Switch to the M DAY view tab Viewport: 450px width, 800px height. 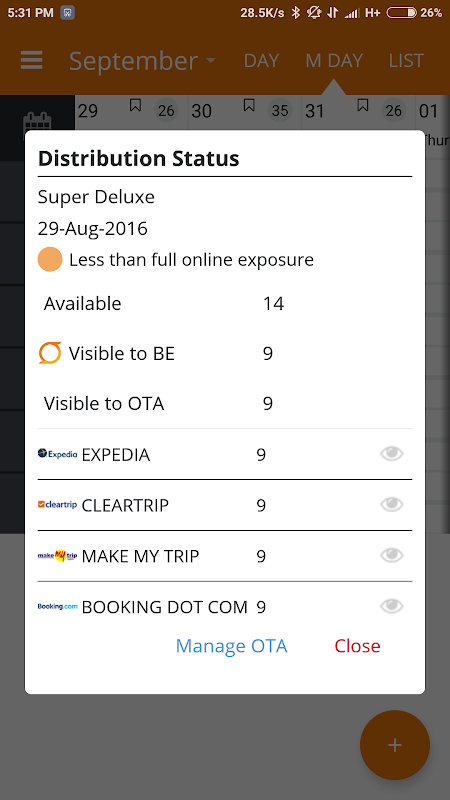click(x=334, y=61)
